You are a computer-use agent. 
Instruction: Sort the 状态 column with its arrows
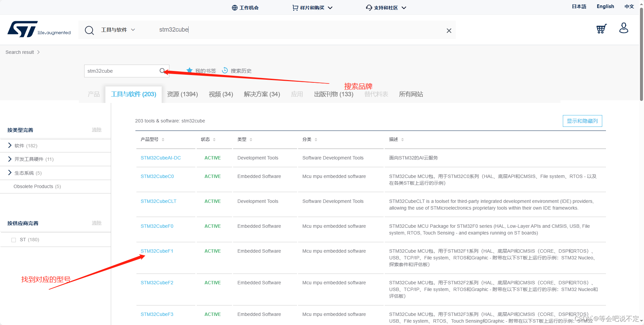[214, 140]
